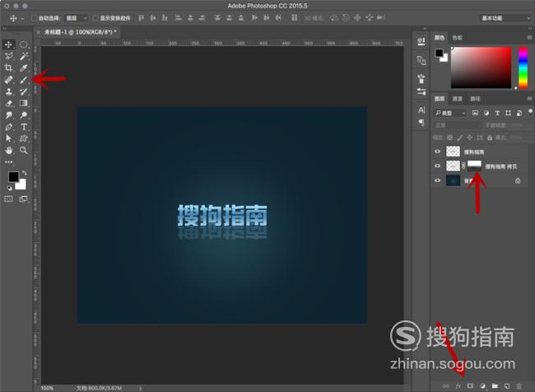535x392 pixels.
Task: Enable Show Transform Controls checkbox
Action: [x=95, y=18]
